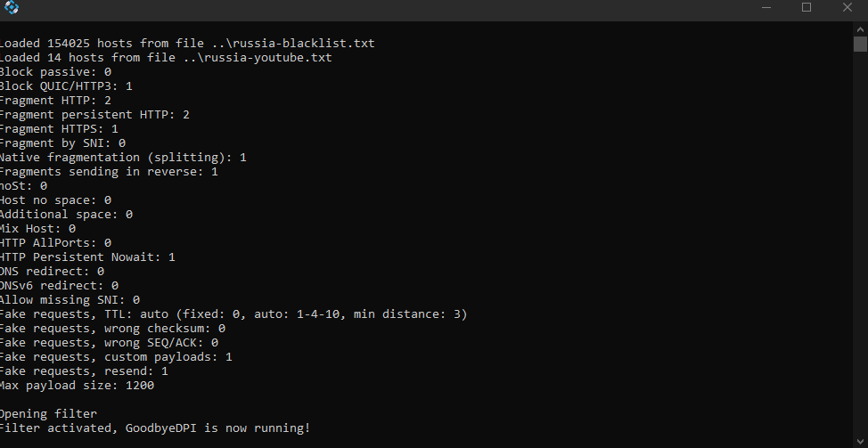This screenshot has height=448, width=868.
Task: Click the 'Opening filter' status line
Action: coord(48,413)
